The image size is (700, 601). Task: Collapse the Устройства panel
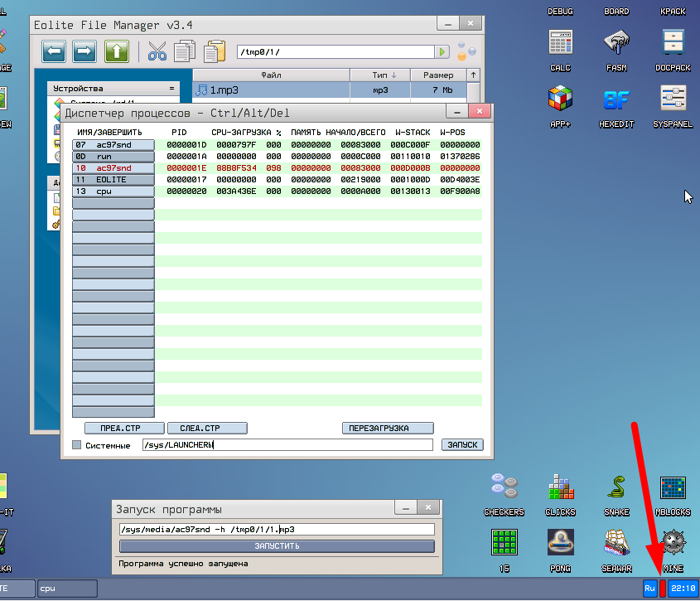[x=171, y=88]
